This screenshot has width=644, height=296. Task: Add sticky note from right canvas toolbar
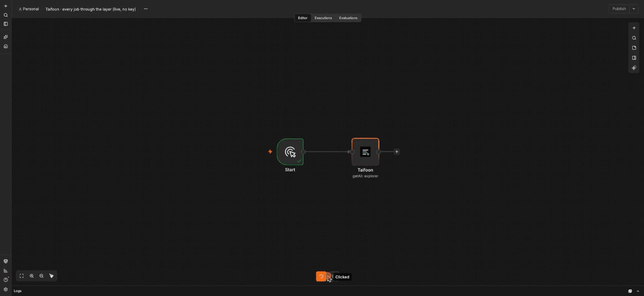point(633,48)
